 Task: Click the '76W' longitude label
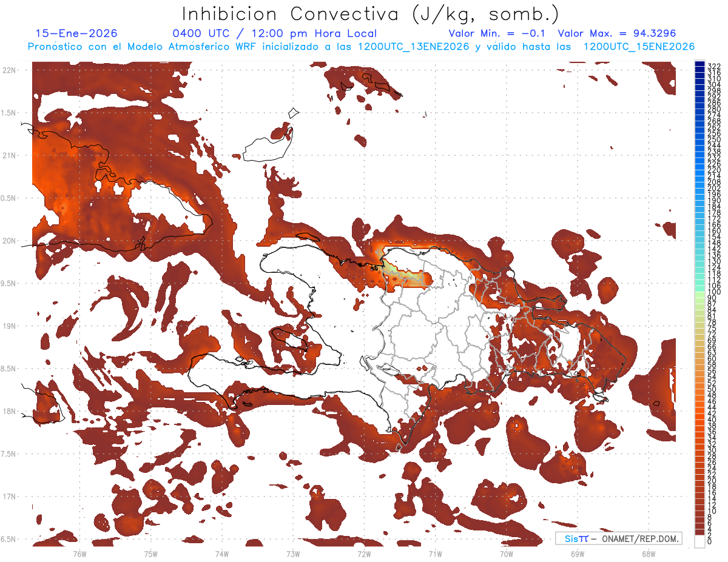tap(80, 554)
